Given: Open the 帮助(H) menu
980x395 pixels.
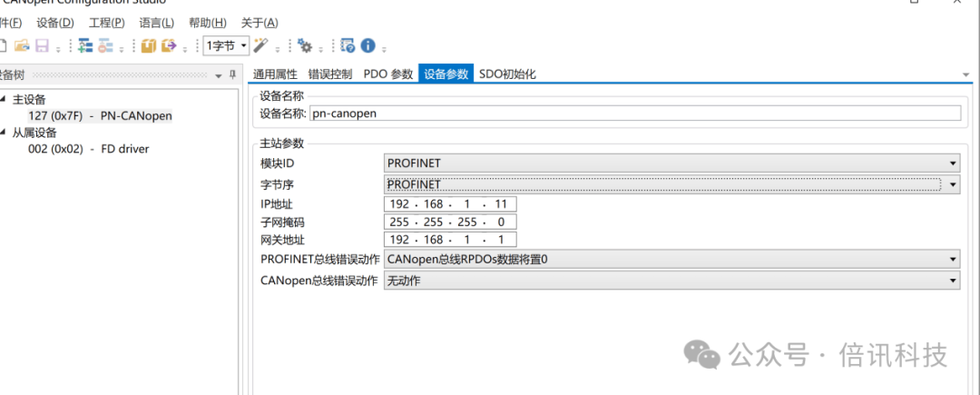Looking at the screenshot, I should (208, 23).
